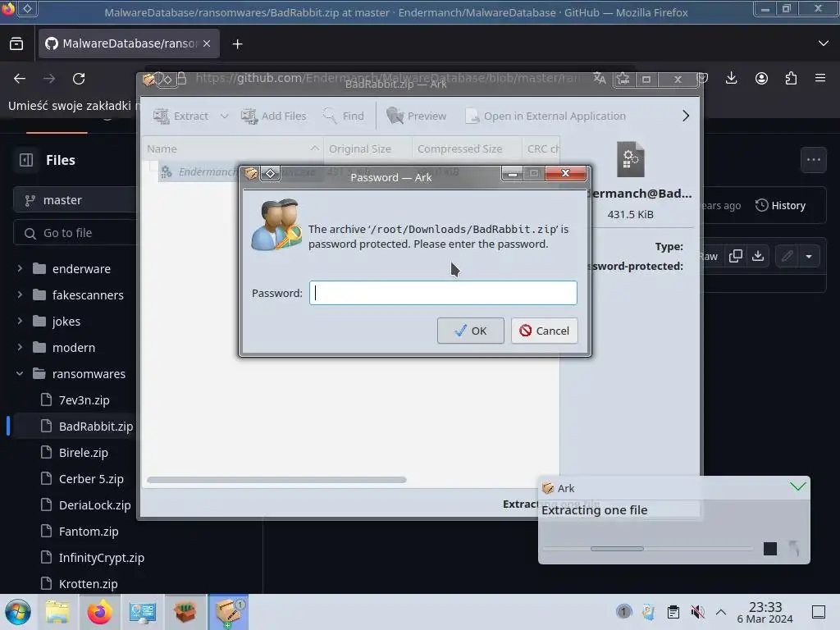840x630 pixels.
Task: Switch to Firefox in taskbar
Action: 99,612
